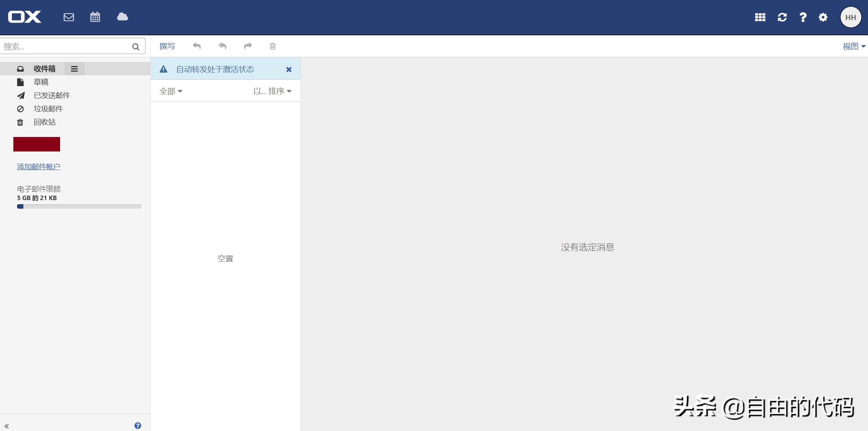The image size is (868, 431).
Task: Open the Calendar app icon
Action: click(95, 17)
